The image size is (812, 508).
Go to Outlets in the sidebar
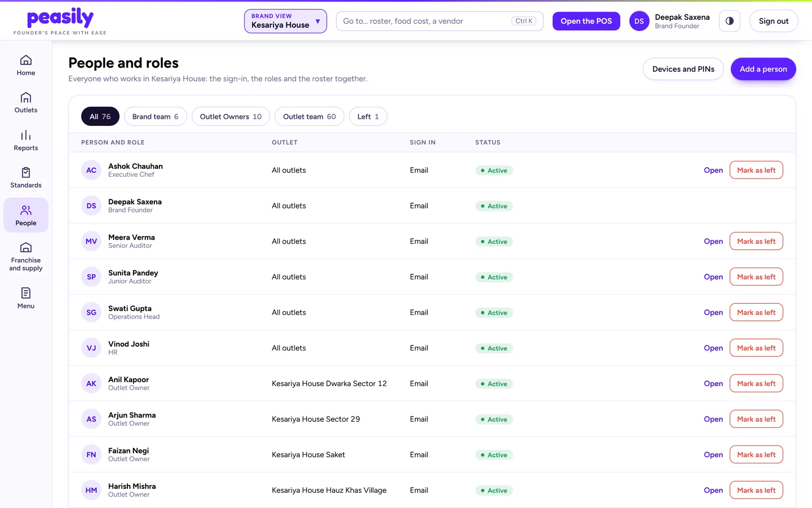(x=26, y=103)
